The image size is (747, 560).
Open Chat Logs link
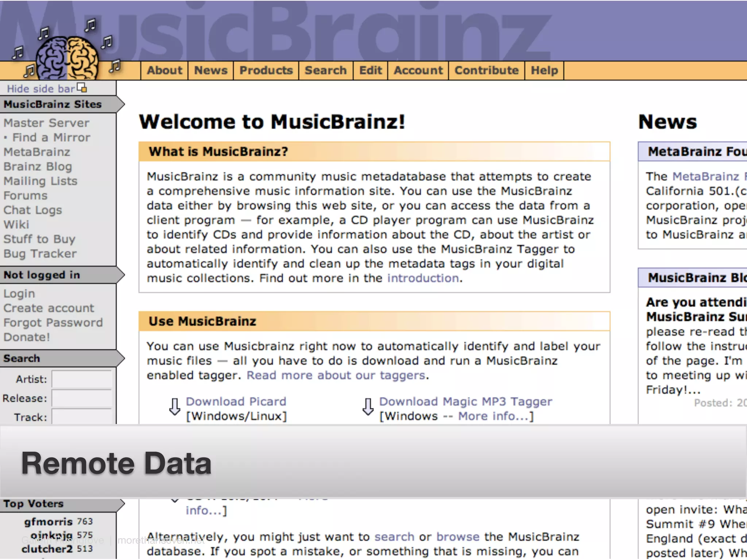coord(33,210)
